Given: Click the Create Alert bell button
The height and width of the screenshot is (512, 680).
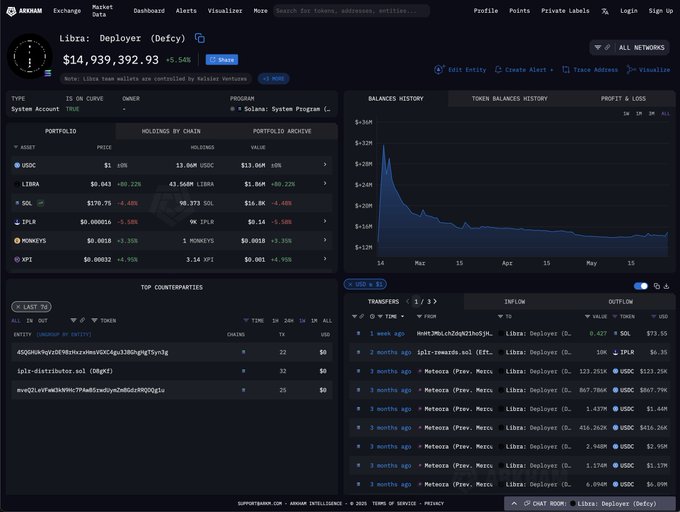Looking at the screenshot, I should [524, 69].
